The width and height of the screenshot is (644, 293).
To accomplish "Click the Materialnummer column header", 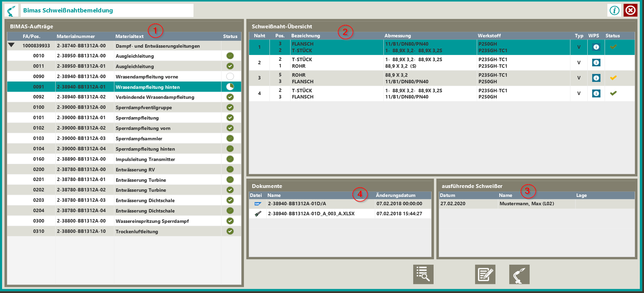I will point(76,36).
